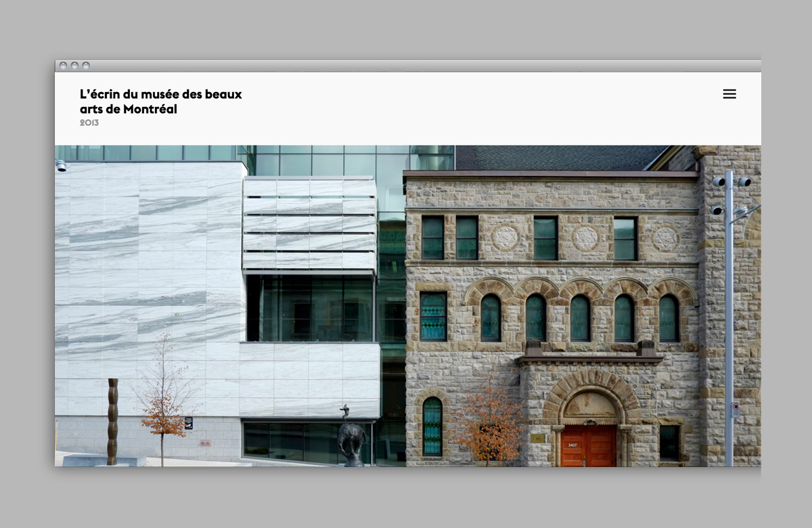Click the small dark sign on marble wall
This screenshot has height=528, width=812.
click(189, 423)
